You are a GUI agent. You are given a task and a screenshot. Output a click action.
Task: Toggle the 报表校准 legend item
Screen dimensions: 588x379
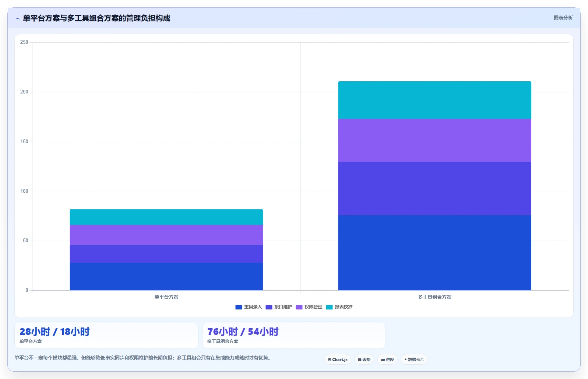tap(339, 307)
